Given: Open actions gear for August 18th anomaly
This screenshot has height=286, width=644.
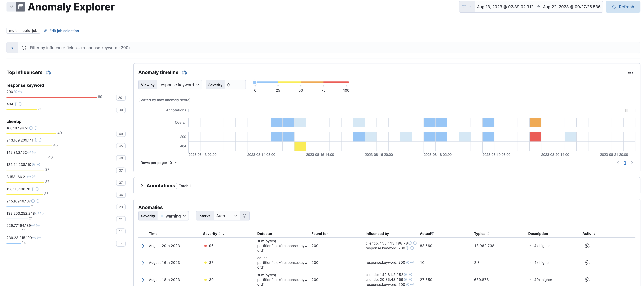Looking at the screenshot, I should [x=587, y=280].
